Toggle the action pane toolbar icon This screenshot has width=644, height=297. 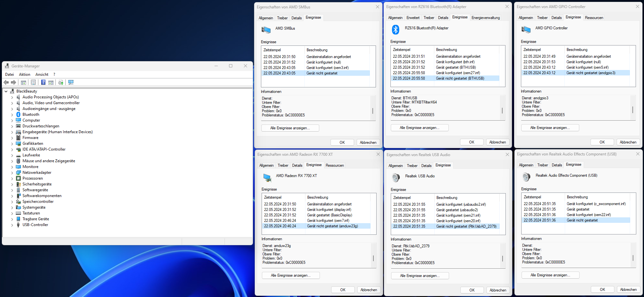[x=51, y=83]
